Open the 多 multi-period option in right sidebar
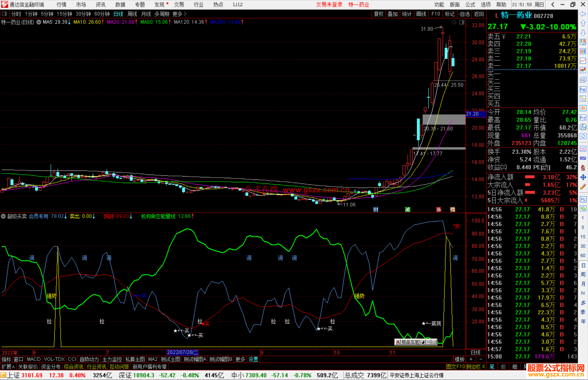The height and width of the screenshot is (380, 588). coord(583,303)
